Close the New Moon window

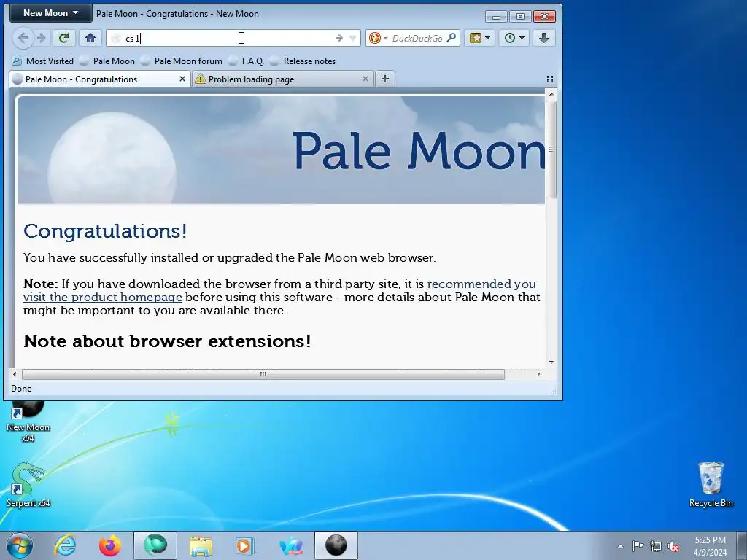coord(544,17)
